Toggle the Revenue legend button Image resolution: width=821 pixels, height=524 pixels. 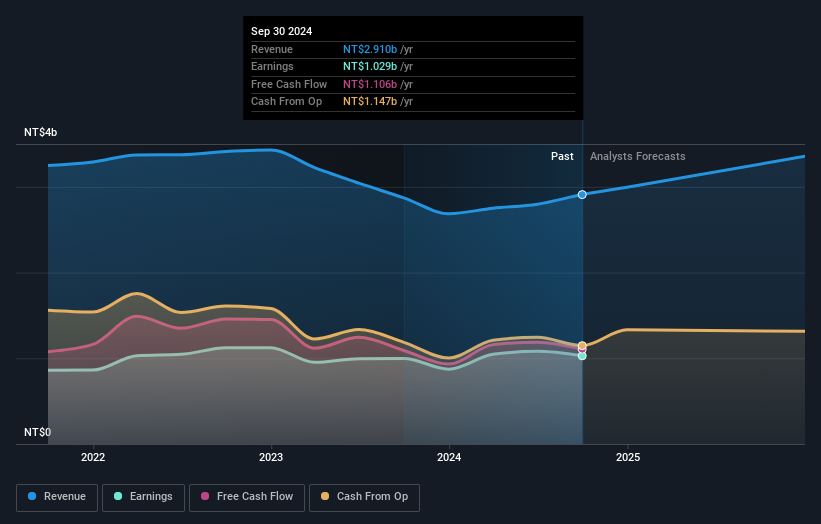pos(57,497)
